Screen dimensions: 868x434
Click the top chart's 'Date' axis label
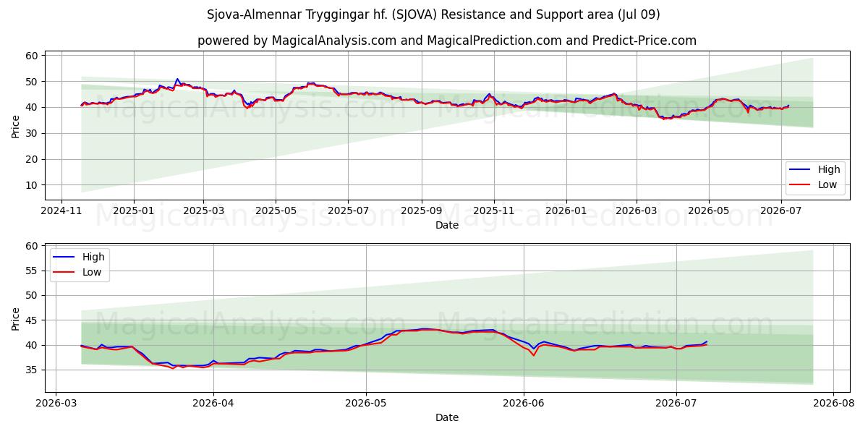(447, 225)
